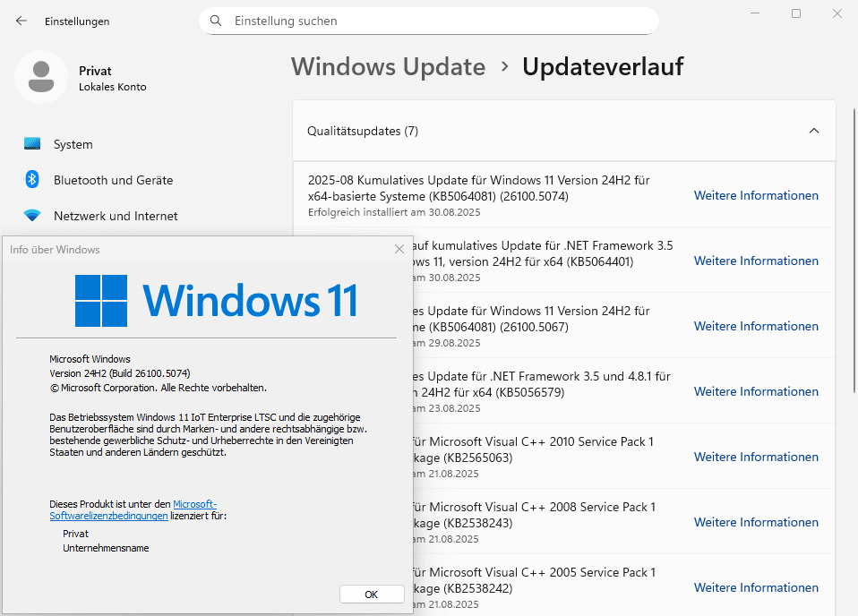Open Weitere Informationen for KB5064081 build 26100.5074
Viewport: 858px width, 616px height.
(x=756, y=195)
